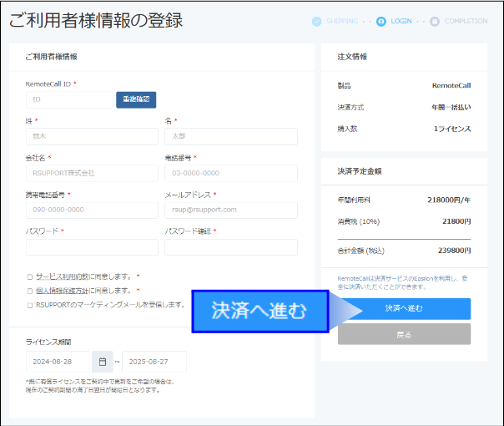Focus the 名 input field
Viewport: 504px width, 426px height.
click(x=230, y=136)
